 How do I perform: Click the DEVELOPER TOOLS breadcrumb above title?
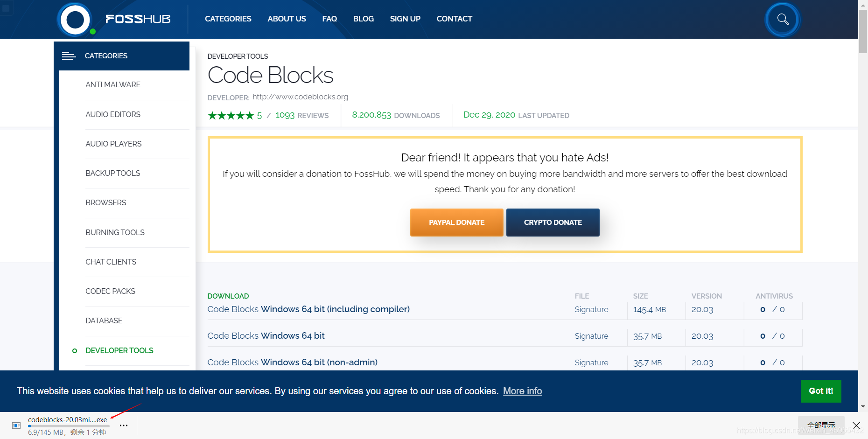238,56
